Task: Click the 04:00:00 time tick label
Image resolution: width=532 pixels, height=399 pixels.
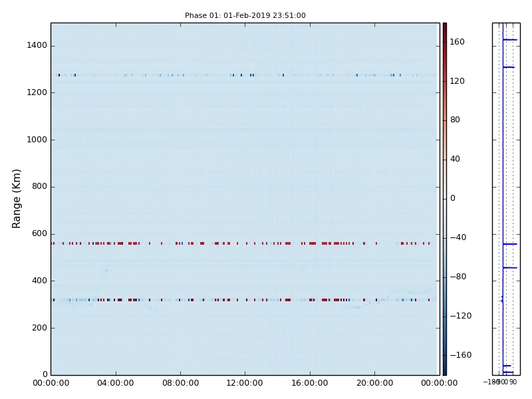Action: 115,383
